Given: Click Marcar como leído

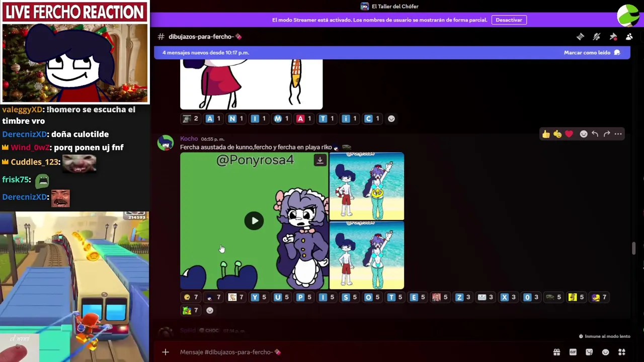Looking at the screenshot, I should click(x=587, y=53).
